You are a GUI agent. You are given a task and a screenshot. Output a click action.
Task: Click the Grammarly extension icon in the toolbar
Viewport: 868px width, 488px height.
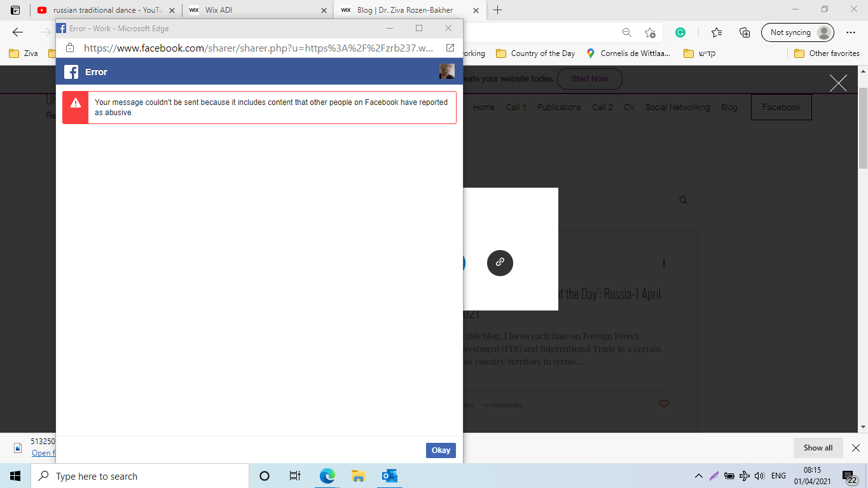click(682, 32)
